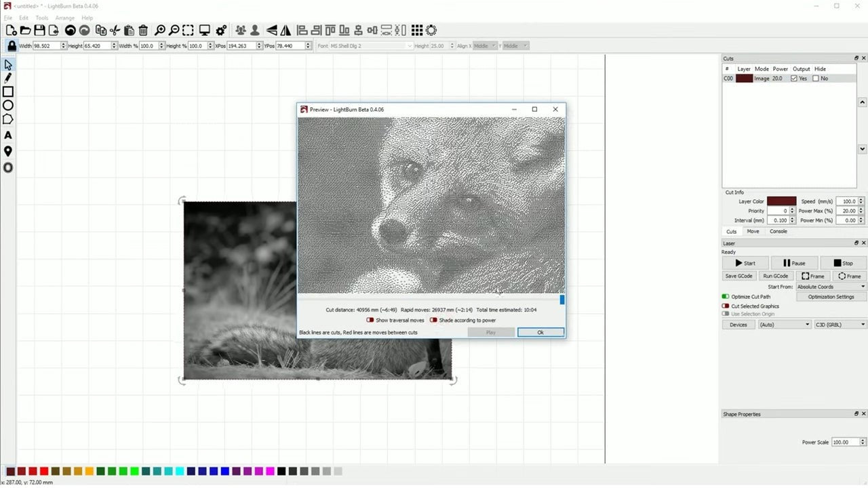The image size is (868, 488).
Task: Enable Show traversal moves toggle
Action: pyautogui.click(x=370, y=320)
